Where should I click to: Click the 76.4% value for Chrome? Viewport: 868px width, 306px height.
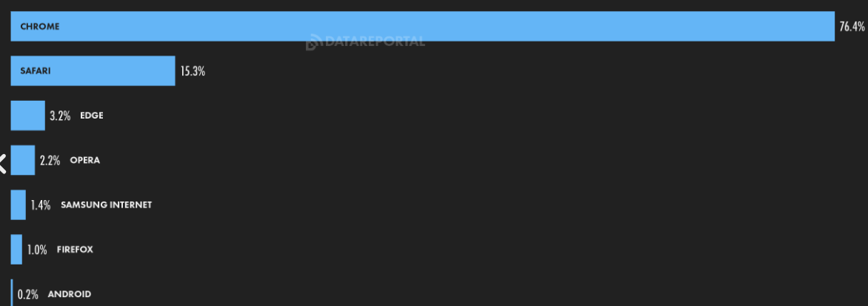coord(852,26)
